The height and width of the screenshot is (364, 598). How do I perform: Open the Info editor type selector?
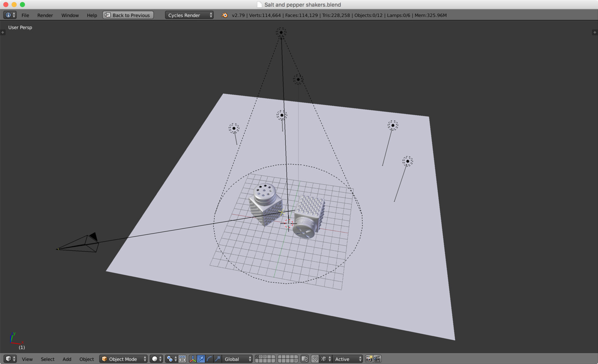click(x=10, y=15)
